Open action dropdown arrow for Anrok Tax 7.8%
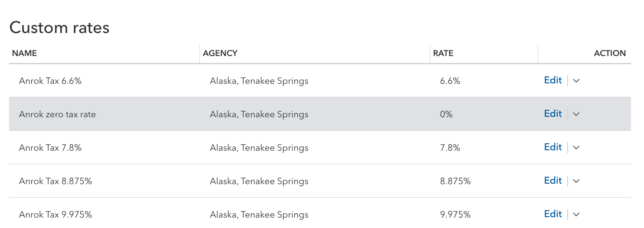Image resolution: width=644 pixels, height=228 pixels. [576, 148]
